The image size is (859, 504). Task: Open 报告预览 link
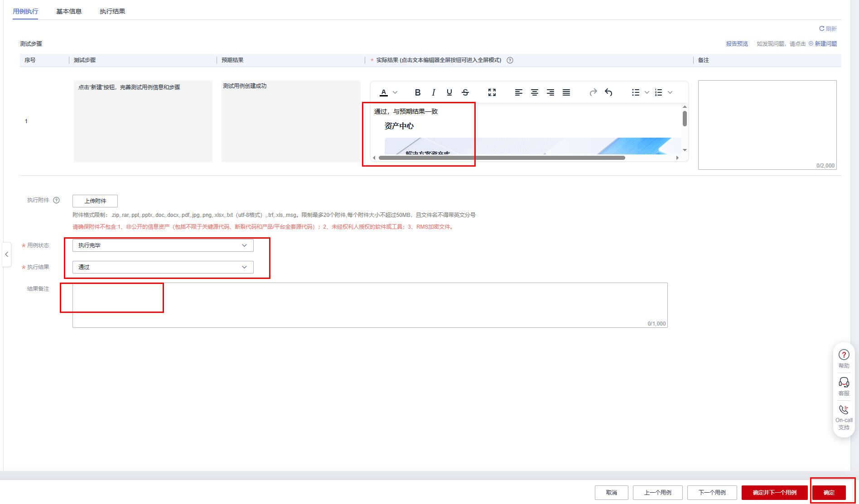737,44
